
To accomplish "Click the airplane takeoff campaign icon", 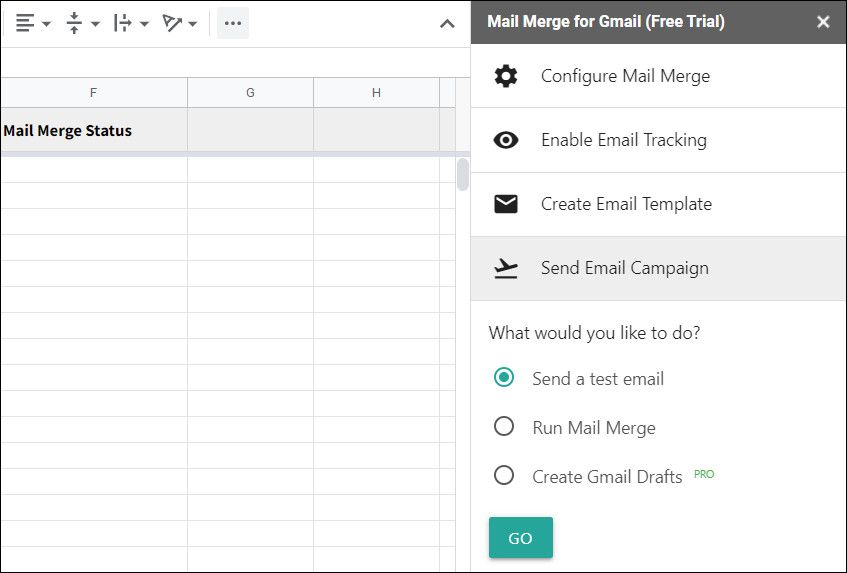I will click(x=506, y=268).
